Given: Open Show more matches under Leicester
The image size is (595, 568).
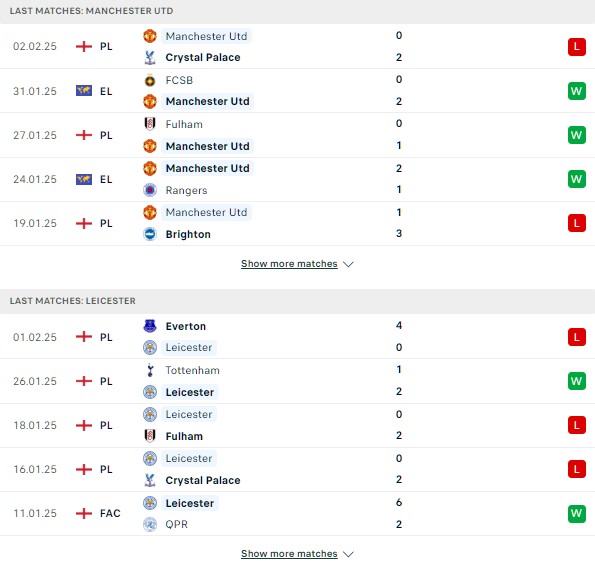Looking at the screenshot, I should pos(289,554).
